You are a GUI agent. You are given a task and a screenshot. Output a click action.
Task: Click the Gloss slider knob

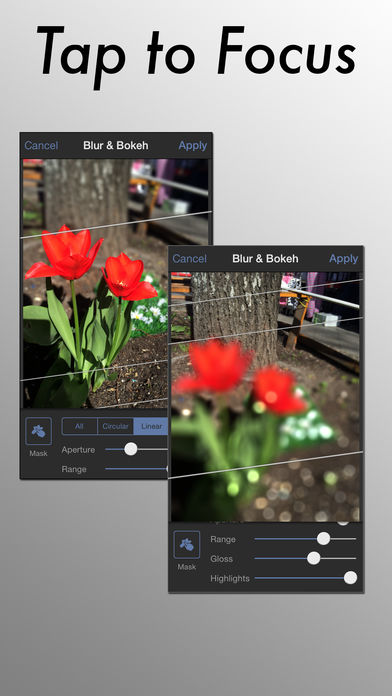[314, 558]
